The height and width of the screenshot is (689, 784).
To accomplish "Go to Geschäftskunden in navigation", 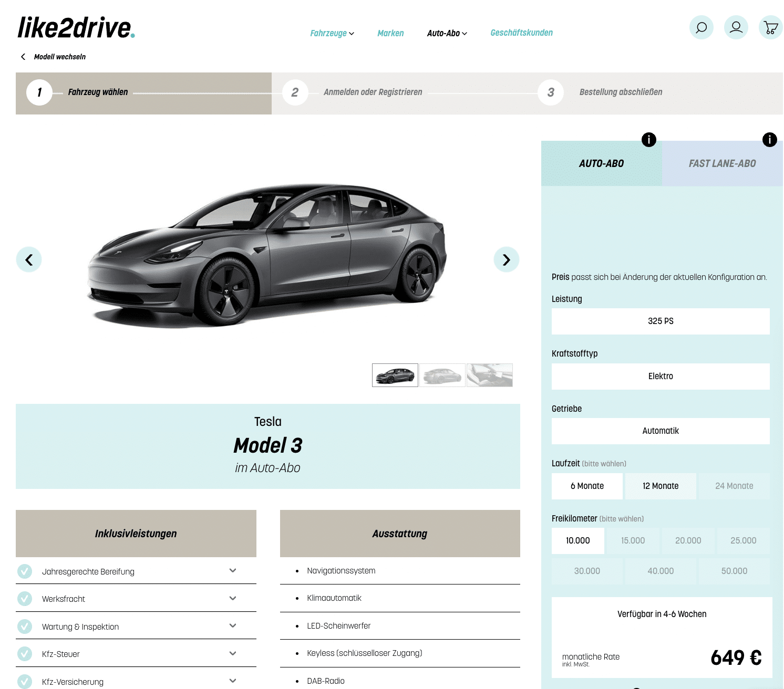I will click(522, 33).
